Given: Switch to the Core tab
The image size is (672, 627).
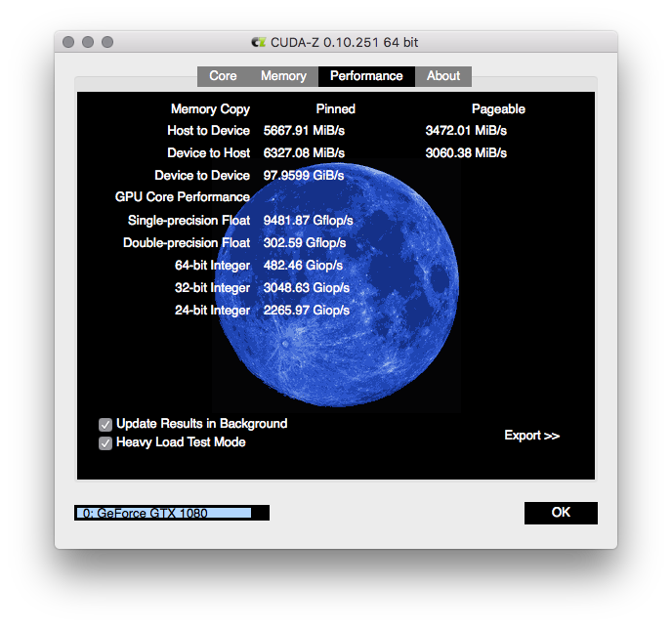Looking at the screenshot, I should pyautogui.click(x=223, y=76).
